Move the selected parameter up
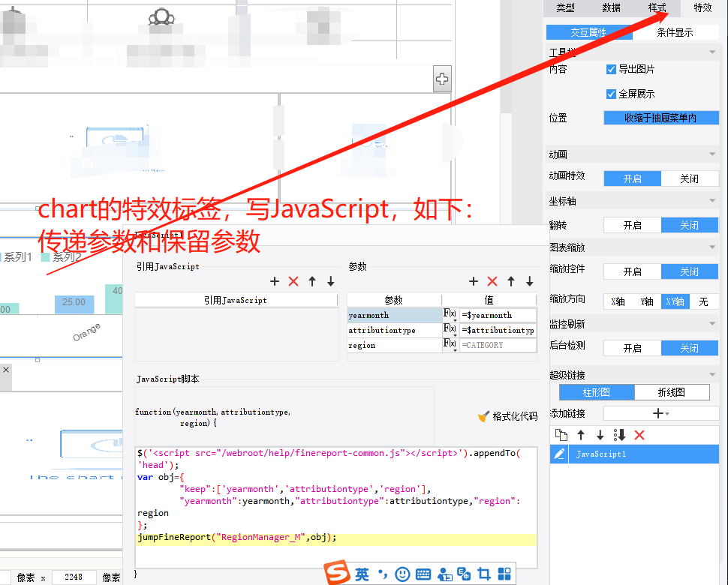728x585 pixels. [x=510, y=281]
